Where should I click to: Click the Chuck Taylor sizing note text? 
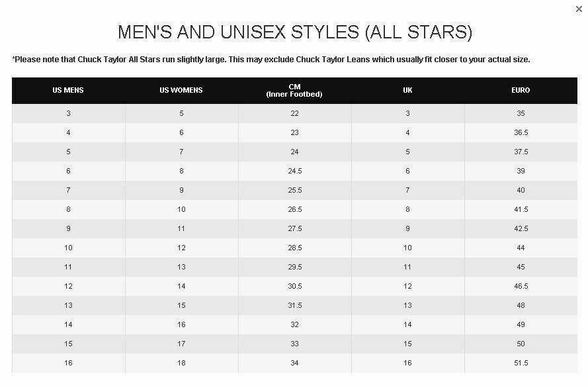(271, 60)
